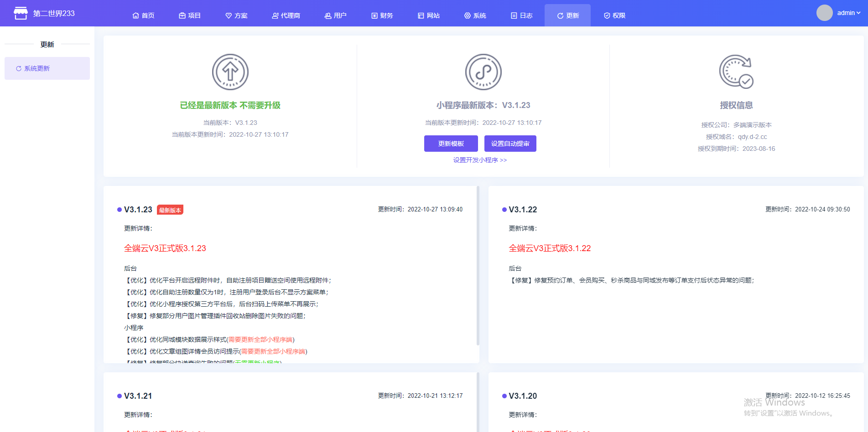This screenshot has height=432, width=868.
Task: Click the 全端云V3正式版3.1.22 red title
Action: pyautogui.click(x=550, y=248)
